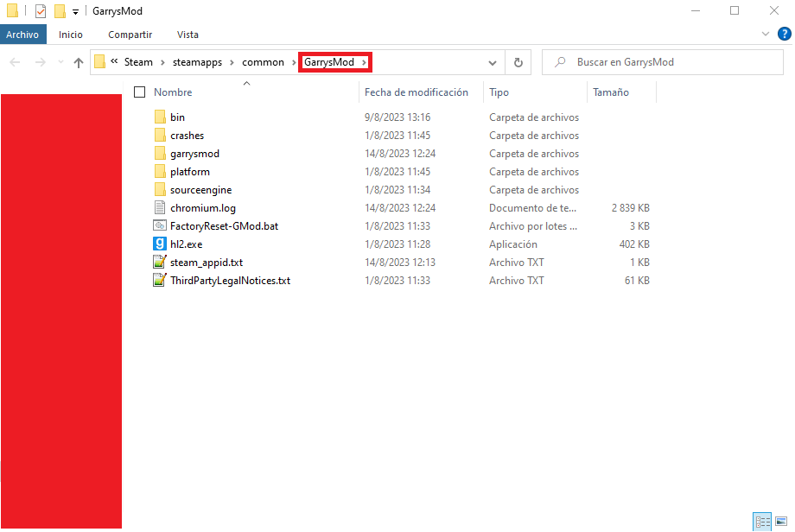Screen dimensions: 795x532
Task: Navigate to common in the breadcrumb
Action: pos(264,62)
